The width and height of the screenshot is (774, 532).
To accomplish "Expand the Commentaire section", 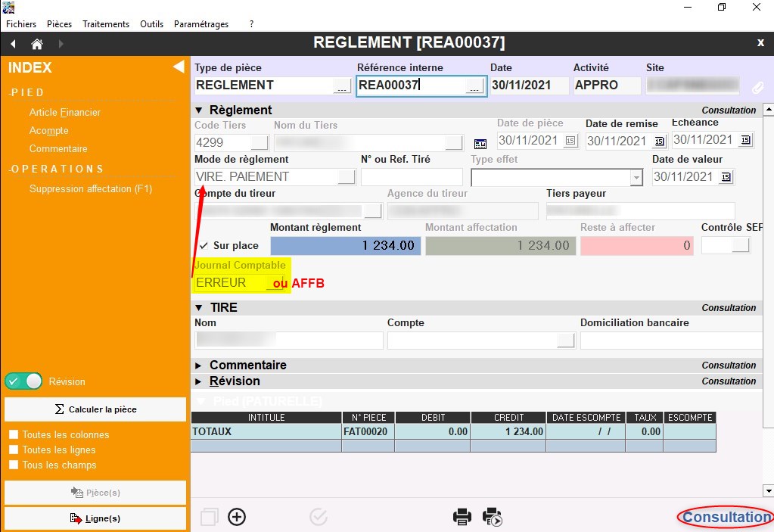I will (x=199, y=366).
